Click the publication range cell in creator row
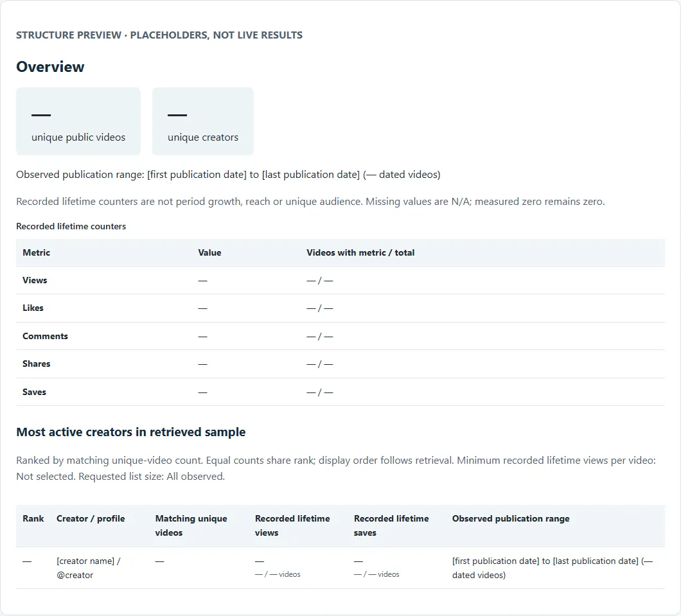This screenshot has height=616, width=681. point(553,568)
